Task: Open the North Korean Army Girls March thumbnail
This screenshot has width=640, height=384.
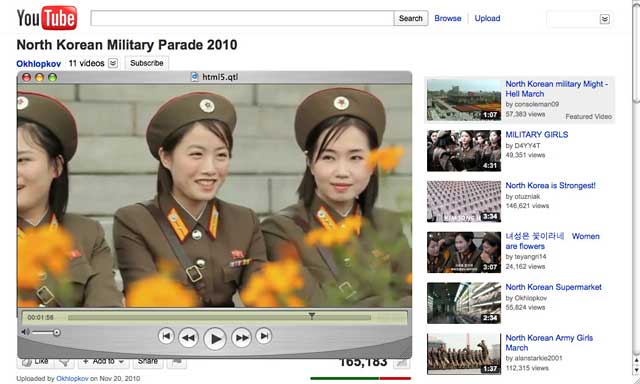Action: coord(464,354)
